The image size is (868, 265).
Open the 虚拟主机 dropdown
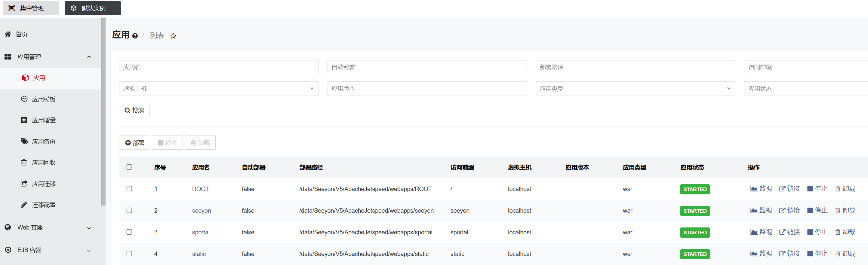[x=219, y=89]
